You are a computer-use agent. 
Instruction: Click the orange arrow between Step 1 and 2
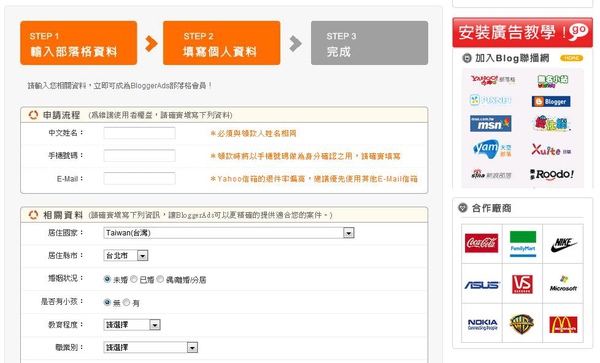coord(151,43)
